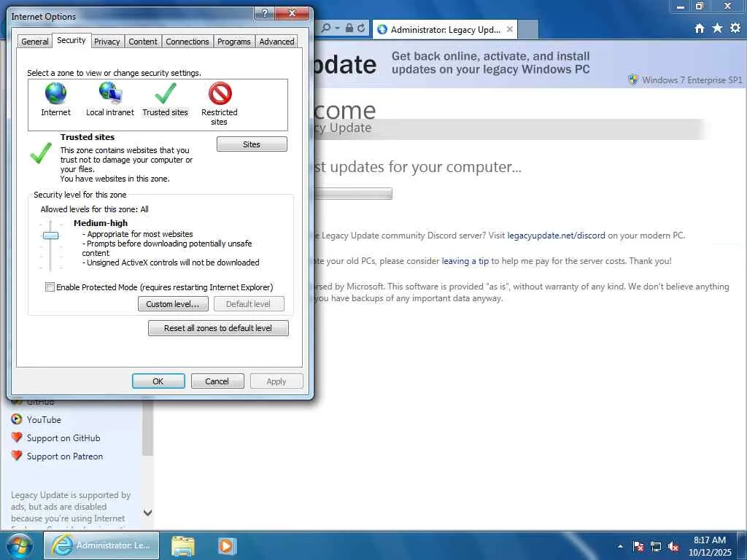Screen dimensions: 747x560
Task: Enable Protected Mode checkbox
Action: (50, 287)
